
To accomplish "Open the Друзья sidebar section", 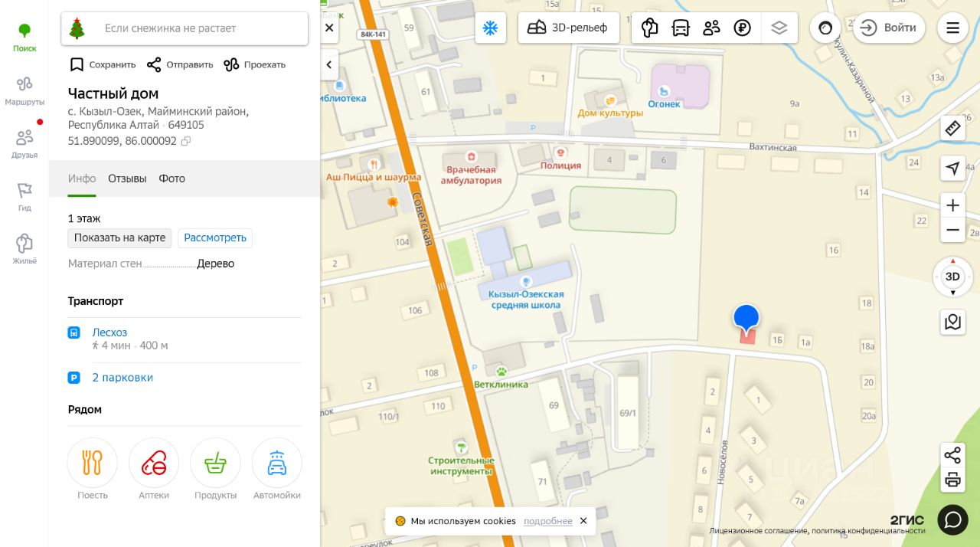I will click(24, 143).
